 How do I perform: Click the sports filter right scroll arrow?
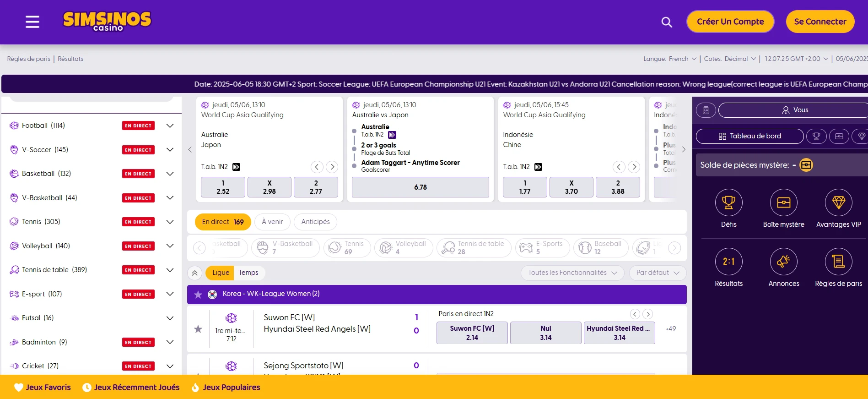point(674,248)
